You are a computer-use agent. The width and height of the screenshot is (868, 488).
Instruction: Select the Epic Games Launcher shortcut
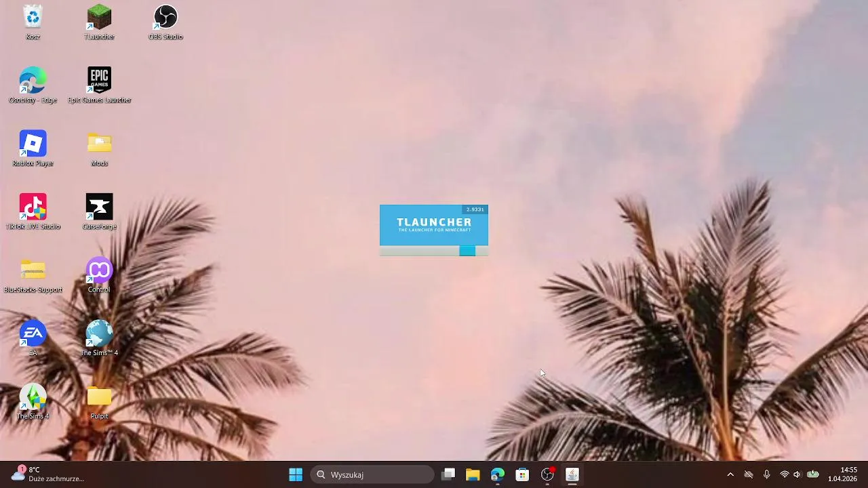[x=99, y=85]
